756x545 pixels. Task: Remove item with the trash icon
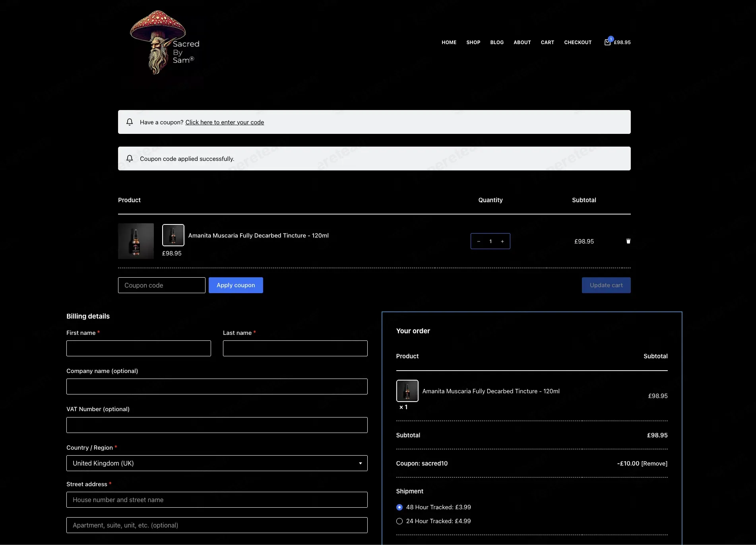[x=628, y=241]
